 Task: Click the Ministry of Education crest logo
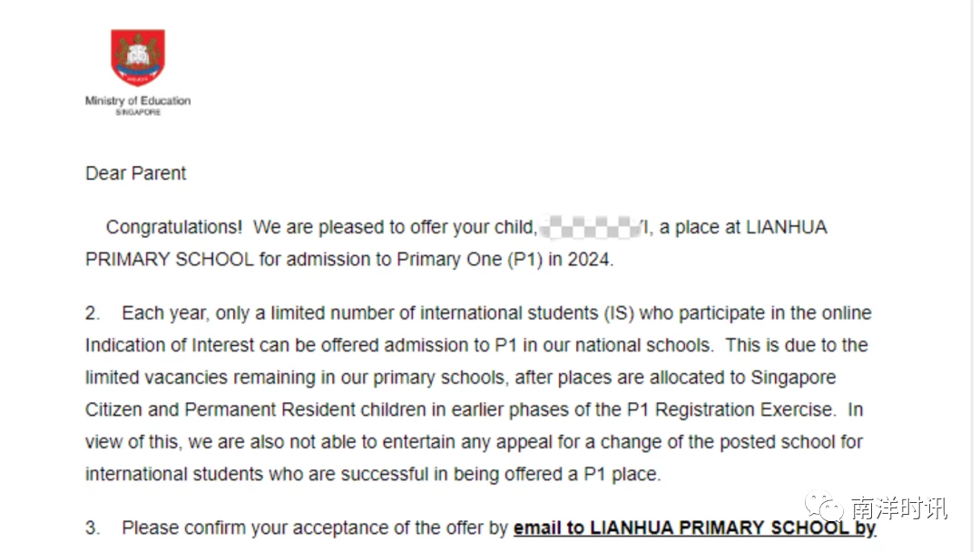click(x=138, y=57)
